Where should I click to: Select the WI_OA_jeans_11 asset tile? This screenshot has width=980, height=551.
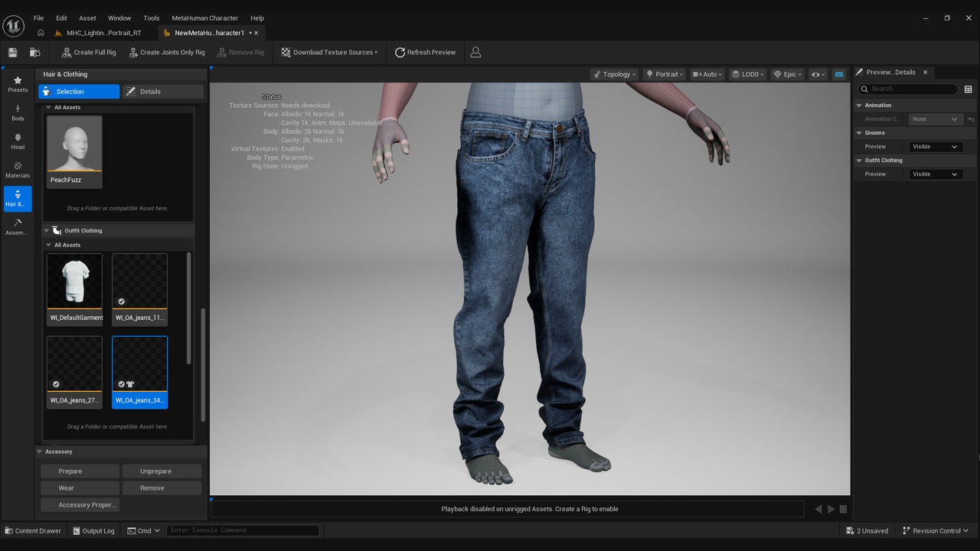[x=139, y=289]
